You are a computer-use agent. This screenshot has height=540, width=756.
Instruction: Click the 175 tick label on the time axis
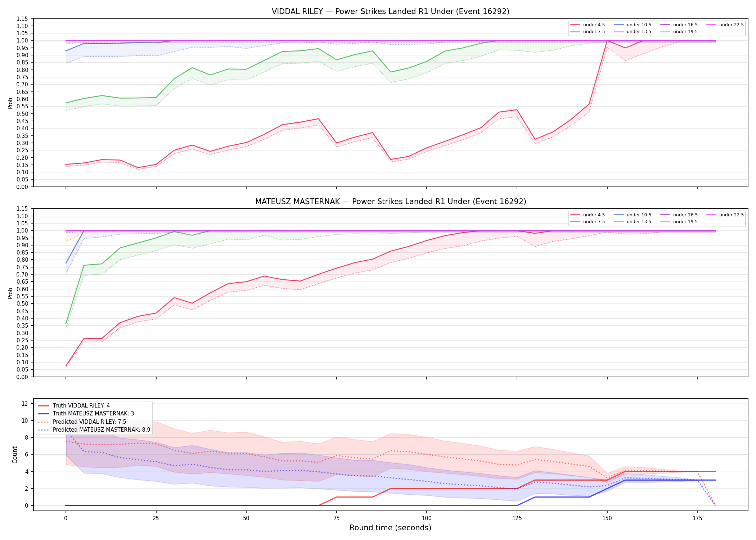(x=697, y=518)
